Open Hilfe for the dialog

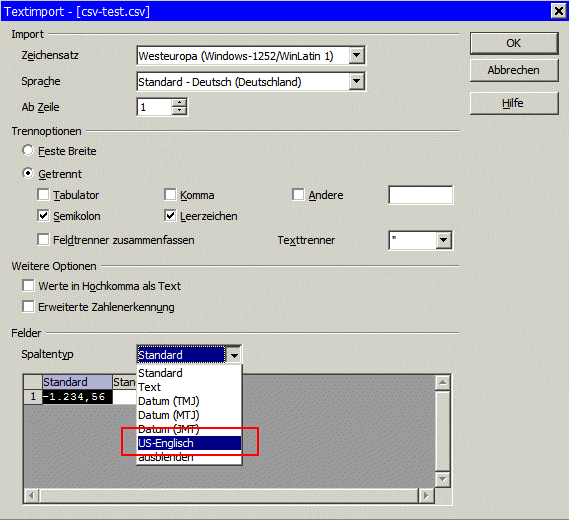514,103
